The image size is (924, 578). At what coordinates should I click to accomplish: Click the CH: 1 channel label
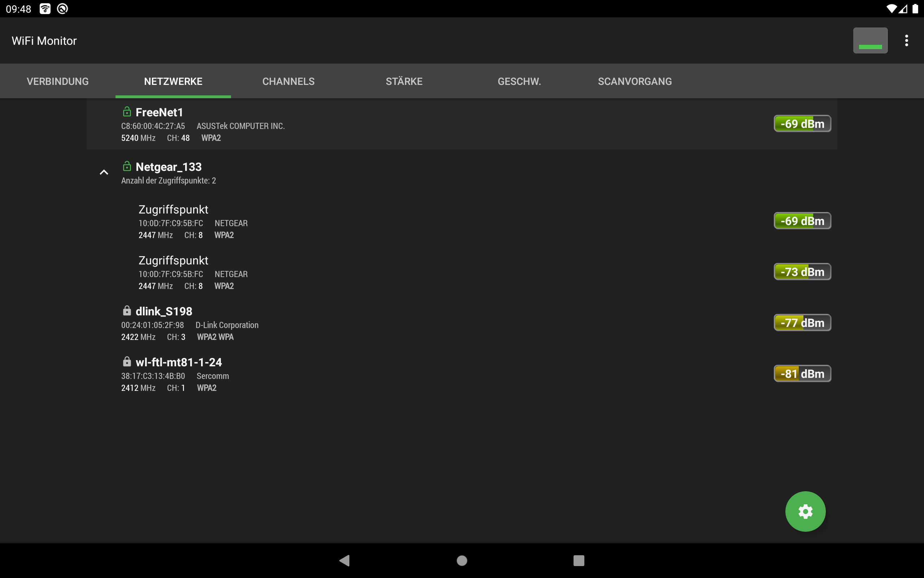click(176, 388)
